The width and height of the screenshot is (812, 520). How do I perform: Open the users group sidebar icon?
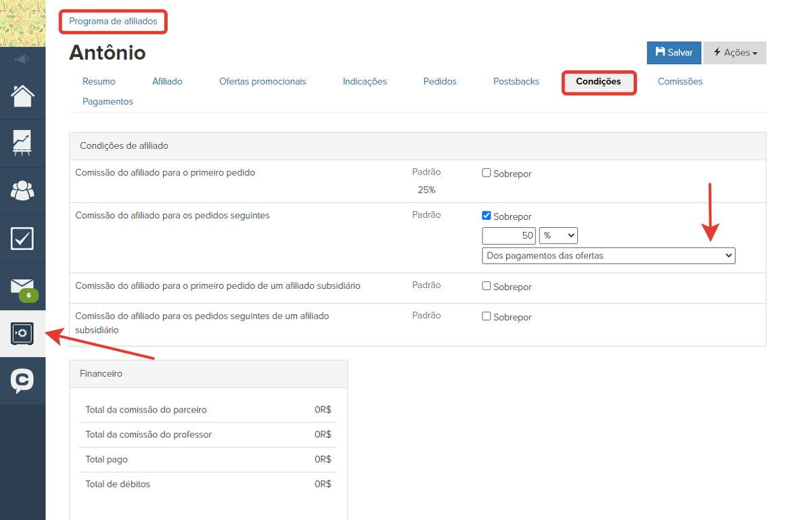point(22,191)
